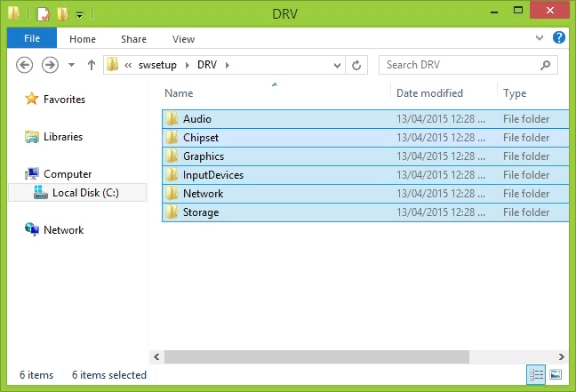Click the search magnifier icon
The image size is (576, 392).
tap(546, 65)
